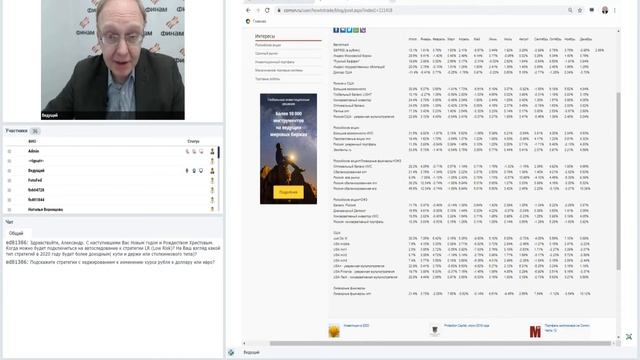Click the chat bubble icon in Admin's row
The width and height of the screenshot is (640, 360).
[201, 151]
